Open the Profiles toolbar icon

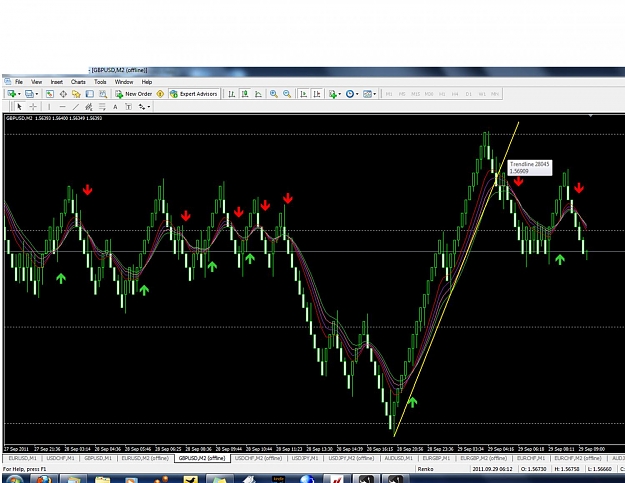[29, 94]
